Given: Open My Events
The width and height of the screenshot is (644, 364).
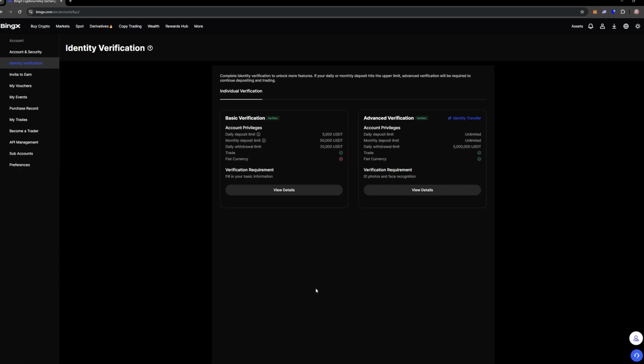Looking at the screenshot, I should point(18,97).
